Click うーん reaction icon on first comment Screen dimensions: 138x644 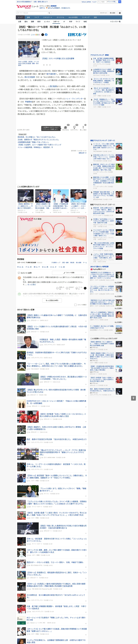click(77, 288)
